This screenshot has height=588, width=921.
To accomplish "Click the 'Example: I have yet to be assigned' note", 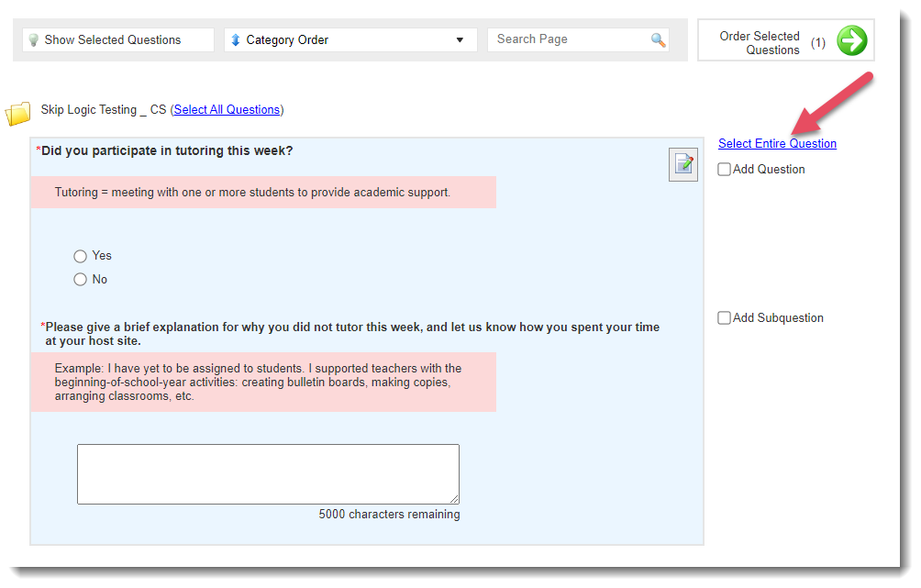I will pyautogui.click(x=259, y=383).
